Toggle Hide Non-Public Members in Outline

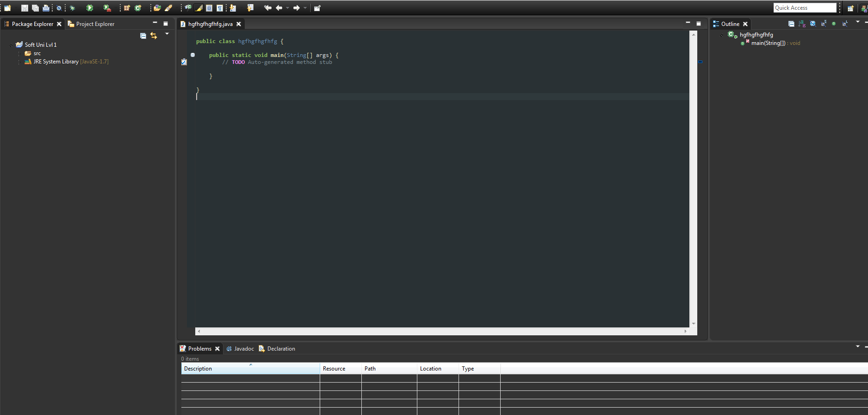pos(834,24)
